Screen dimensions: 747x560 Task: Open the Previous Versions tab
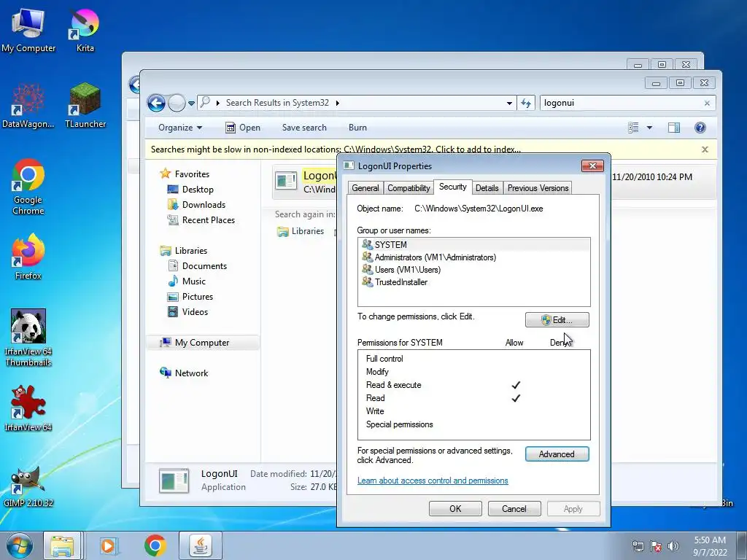(x=538, y=188)
